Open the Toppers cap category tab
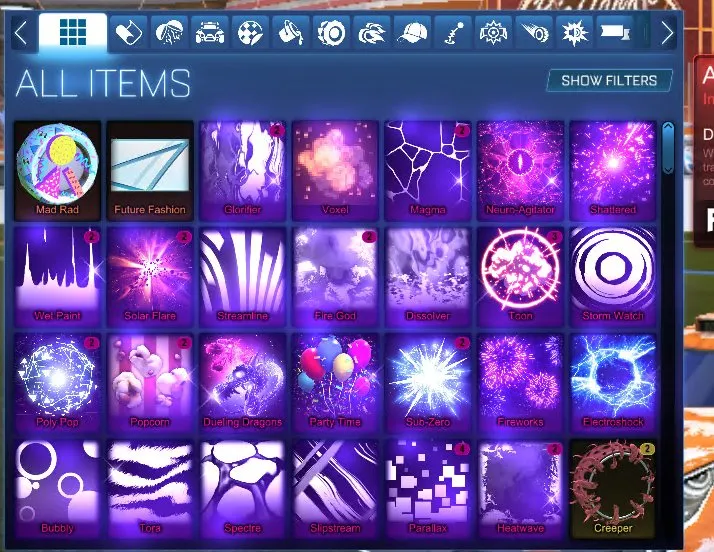 pyautogui.click(x=412, y=33)
